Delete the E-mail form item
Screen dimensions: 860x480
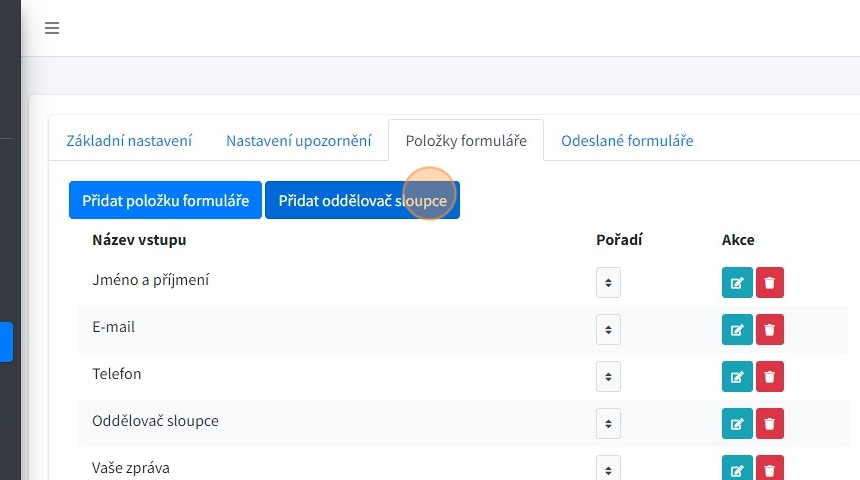pyautogui.click(x=770, y=329)
